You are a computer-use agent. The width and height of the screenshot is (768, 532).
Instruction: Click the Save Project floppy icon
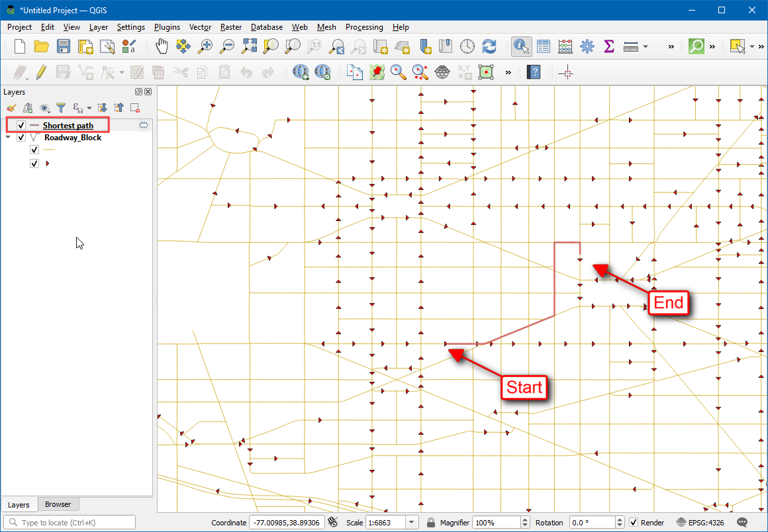tap(64, 46)
